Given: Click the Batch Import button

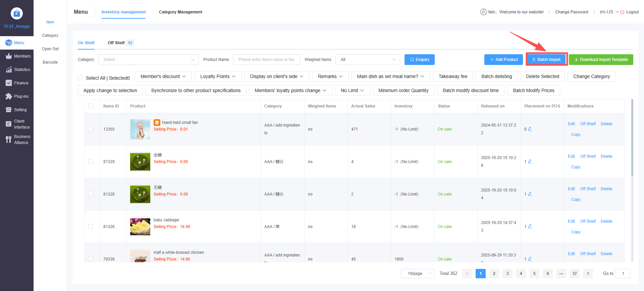Looking at the screenshot, I should tap(546, 60).
